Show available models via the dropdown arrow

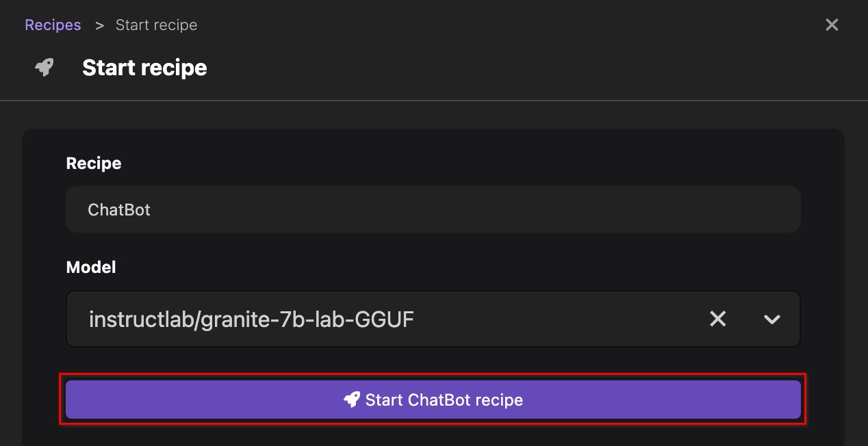point(771,319)
